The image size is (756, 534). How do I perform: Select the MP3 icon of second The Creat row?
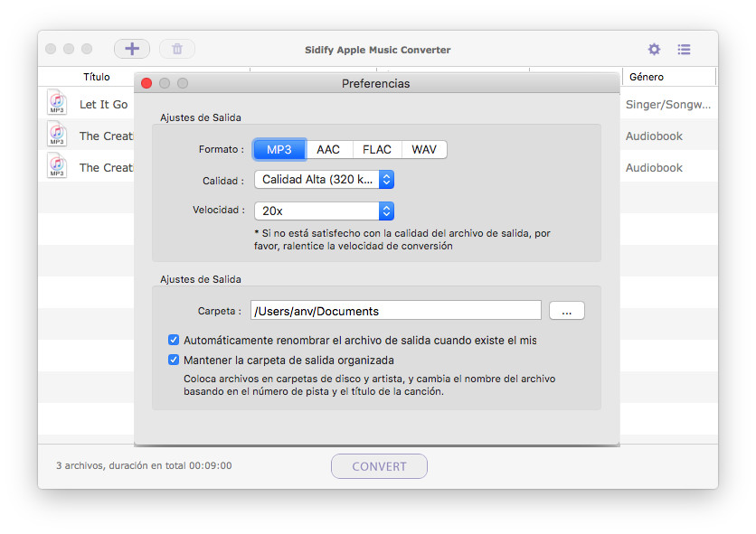click(57, 134)
